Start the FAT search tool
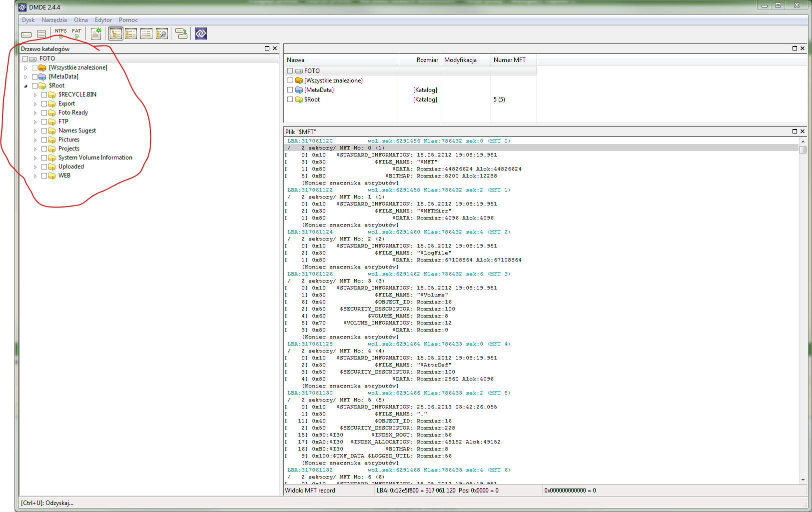812x512 pixels. point(76,33)
